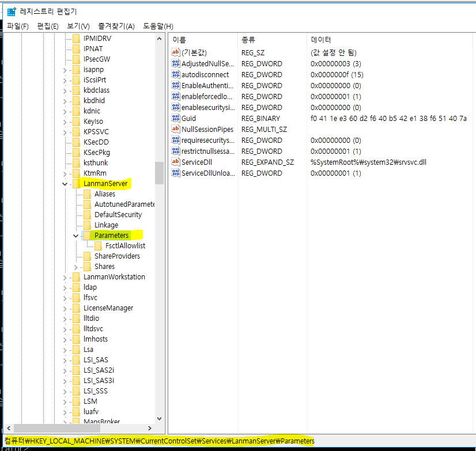
Task: Select the (기본값) string value icon
Action: (x=175, y=52)
